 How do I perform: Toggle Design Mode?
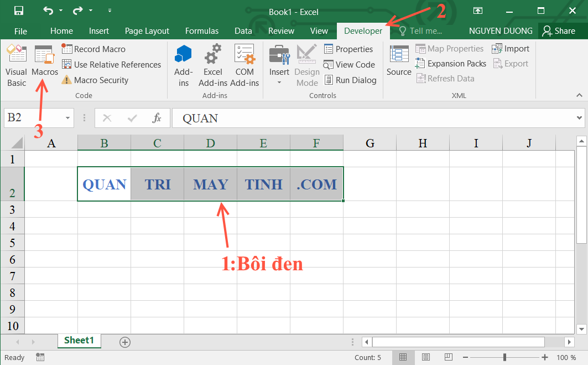307,66
